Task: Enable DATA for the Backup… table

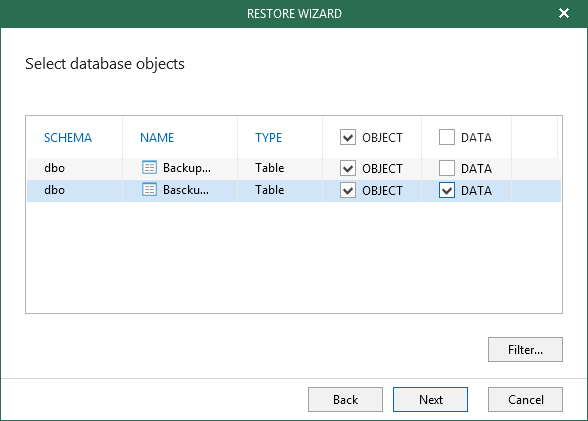Action: (447, 168)
